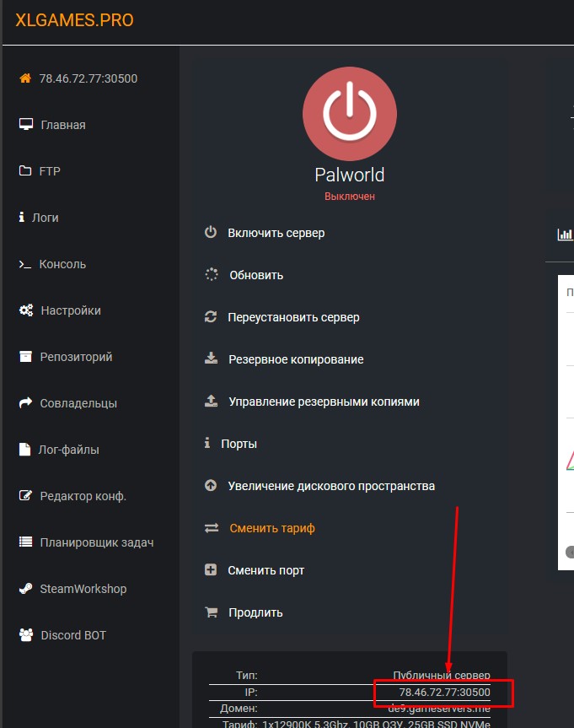The image size is (574, 728).
Task: Open Логи info icon in sidebar
Action: coord(25,217)
